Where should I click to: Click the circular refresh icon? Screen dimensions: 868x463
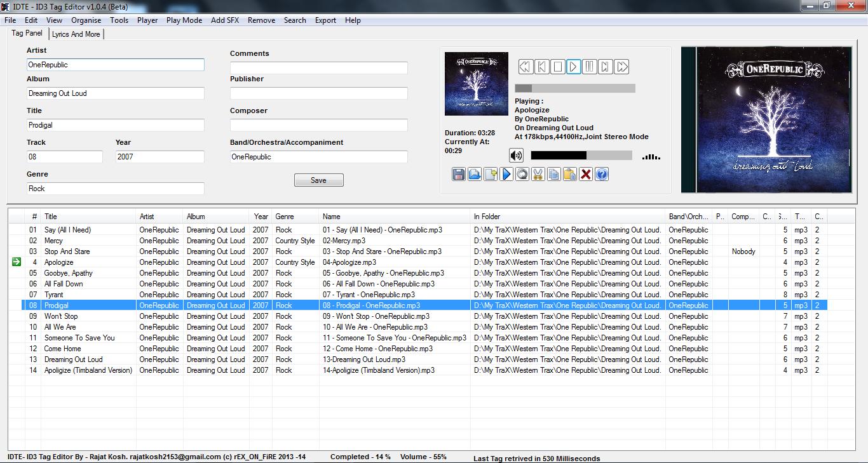[x=522, y=174]
